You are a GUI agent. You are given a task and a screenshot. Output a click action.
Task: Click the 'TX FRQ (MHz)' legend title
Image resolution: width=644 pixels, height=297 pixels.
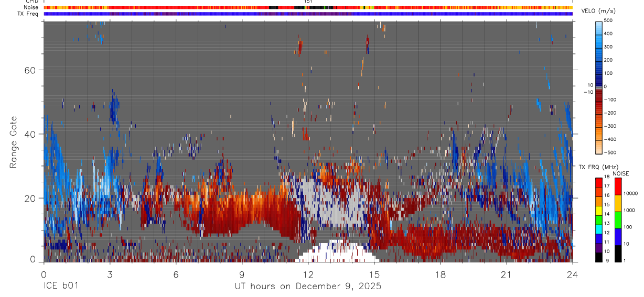click(598, 167)
